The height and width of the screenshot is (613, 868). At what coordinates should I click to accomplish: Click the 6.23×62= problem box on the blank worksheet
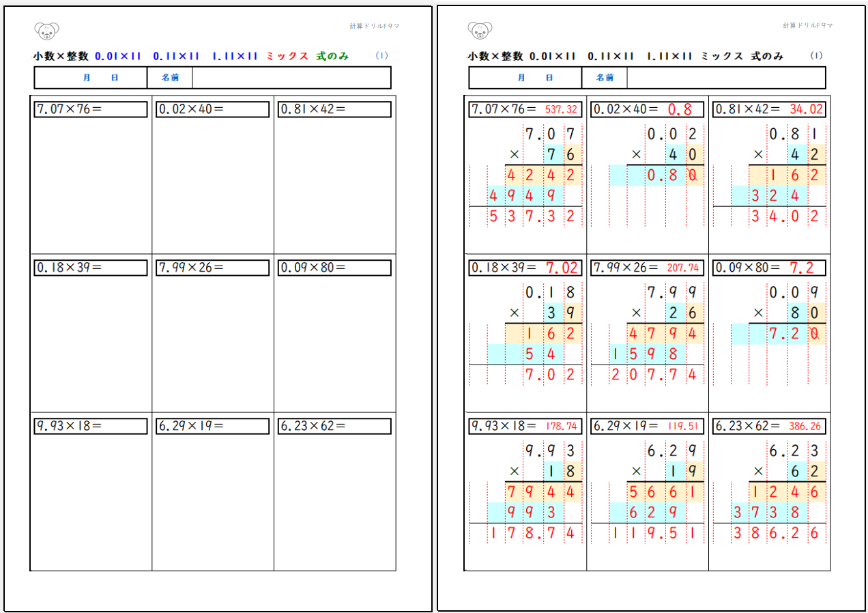click(x=334, y=426)
